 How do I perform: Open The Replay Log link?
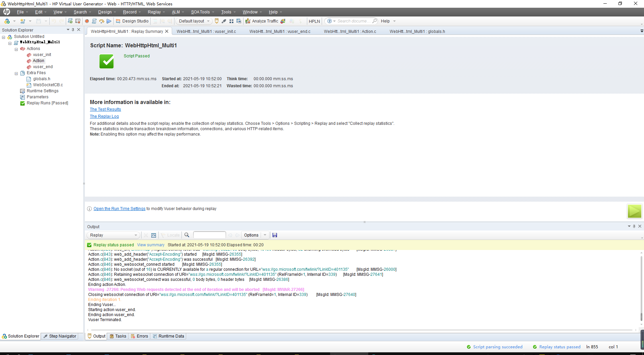point(104,116)
